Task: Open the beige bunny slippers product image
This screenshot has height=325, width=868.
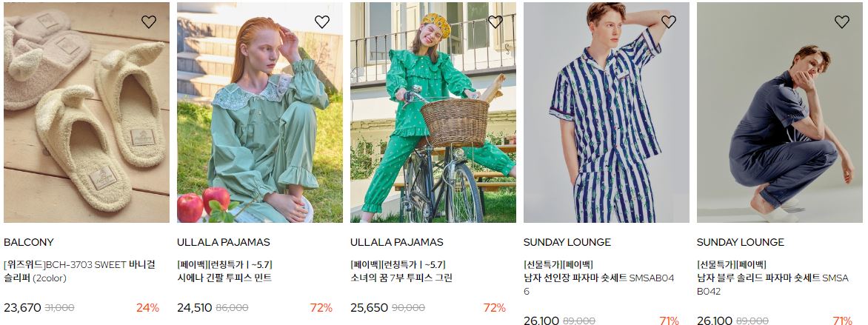Action: [x=87, y=113]
